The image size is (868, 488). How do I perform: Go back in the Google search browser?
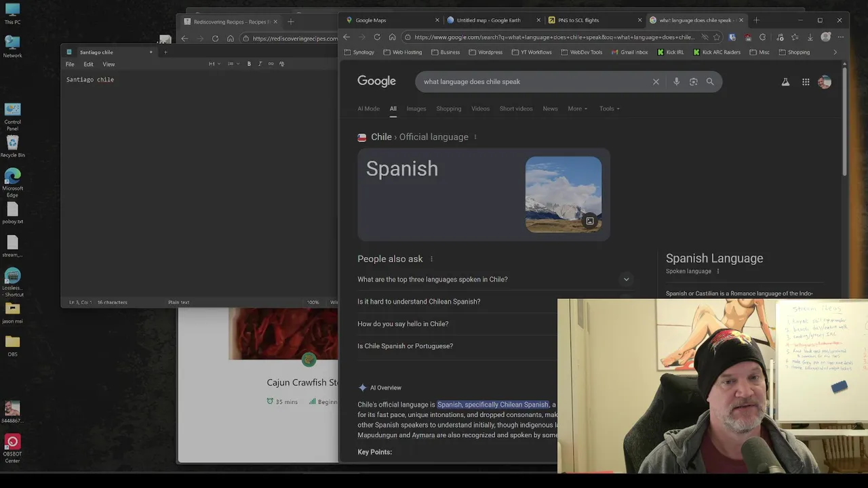(347, 37)
